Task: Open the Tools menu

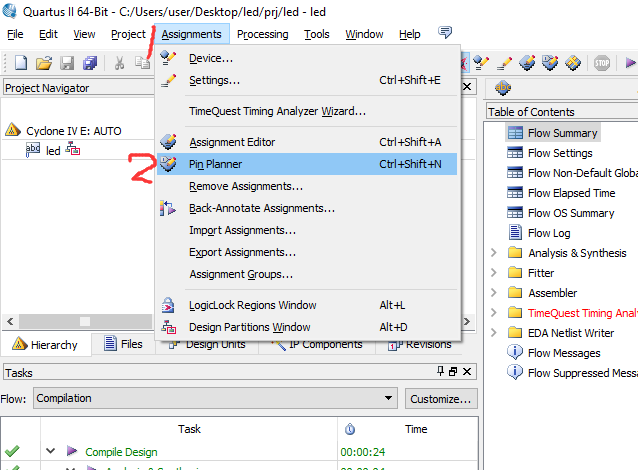Action: [317, 34]
